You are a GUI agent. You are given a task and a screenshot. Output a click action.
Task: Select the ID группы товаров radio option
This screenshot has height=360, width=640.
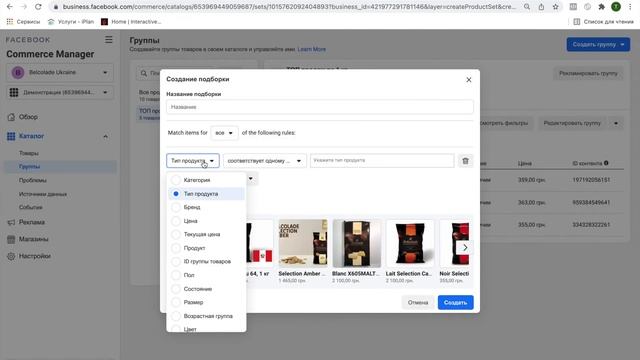[x=176, y=262]
